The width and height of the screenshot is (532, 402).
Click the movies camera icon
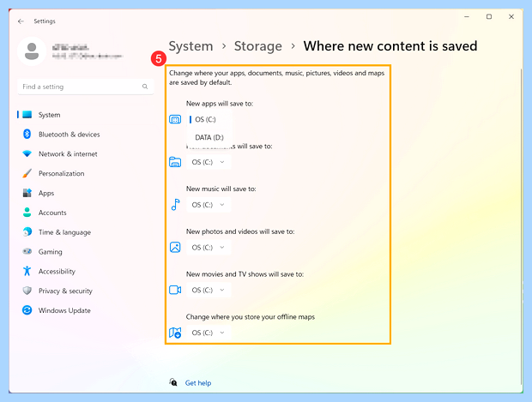click(x=175, y=291)
